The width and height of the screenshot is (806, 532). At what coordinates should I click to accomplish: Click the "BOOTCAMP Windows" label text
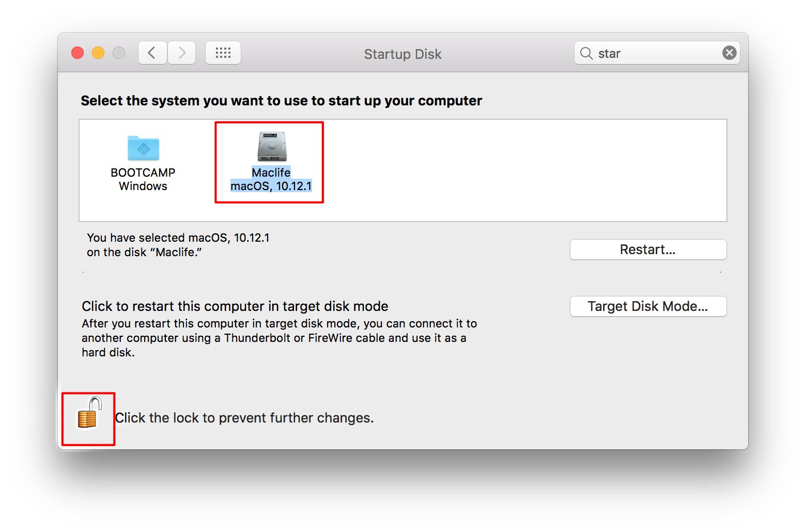143,179
